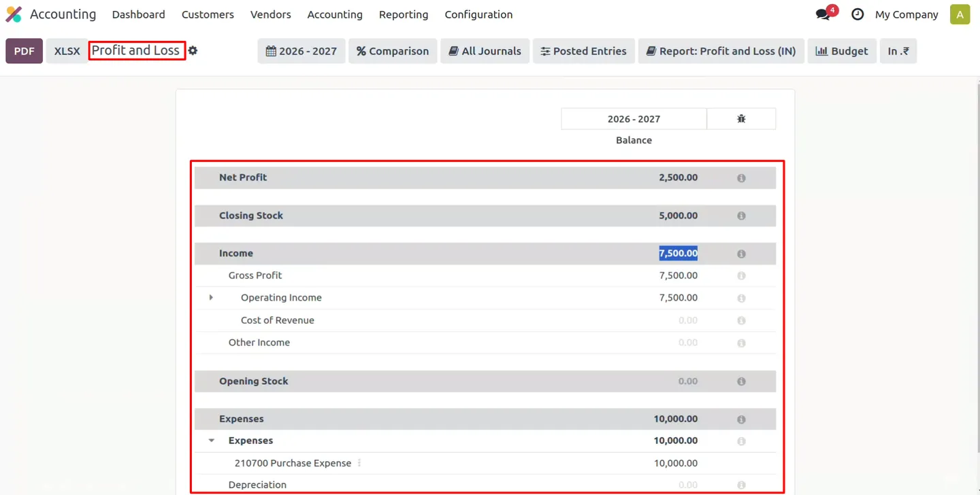Click the highlighted Income balance 7,500.00
Screen dimensions: 980x495
pos(678,254)
